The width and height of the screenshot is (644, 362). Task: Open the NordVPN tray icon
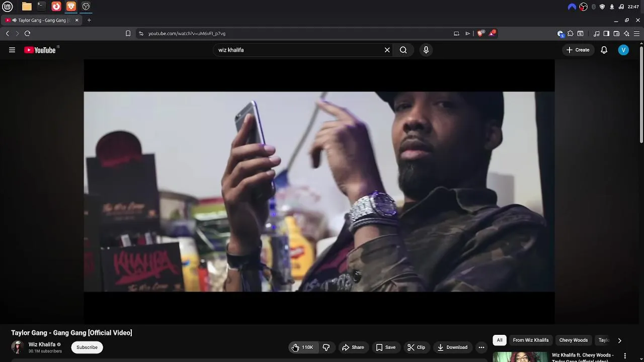tap(572, 7)
